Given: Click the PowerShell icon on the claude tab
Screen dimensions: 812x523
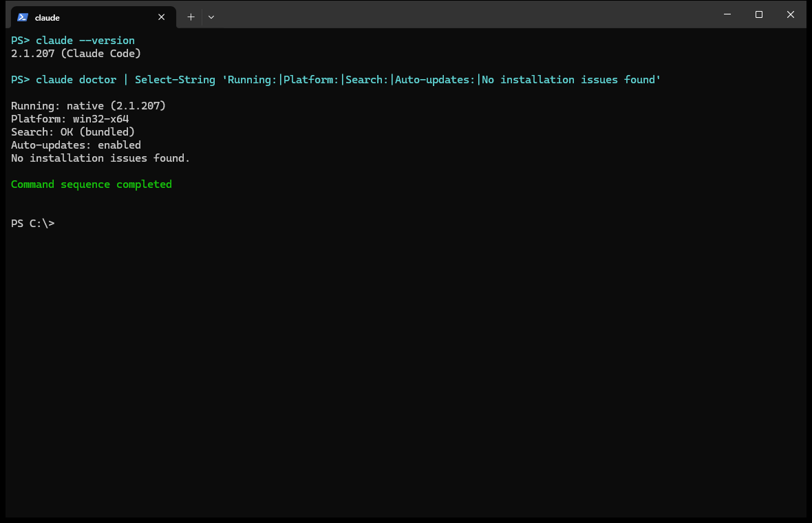Looking at the screenshot, I should [x=22, y=17].
